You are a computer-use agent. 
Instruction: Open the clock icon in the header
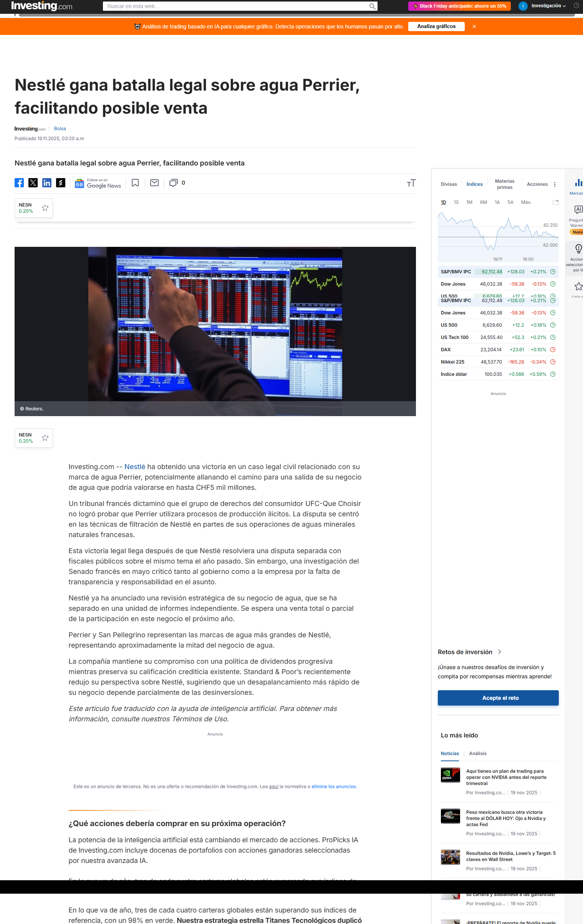(576, 6)
